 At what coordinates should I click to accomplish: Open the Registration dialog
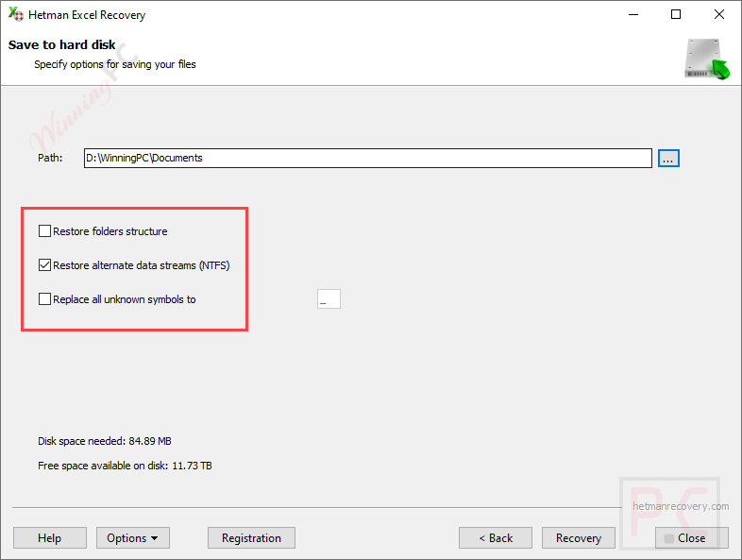[x=251, y=537]
